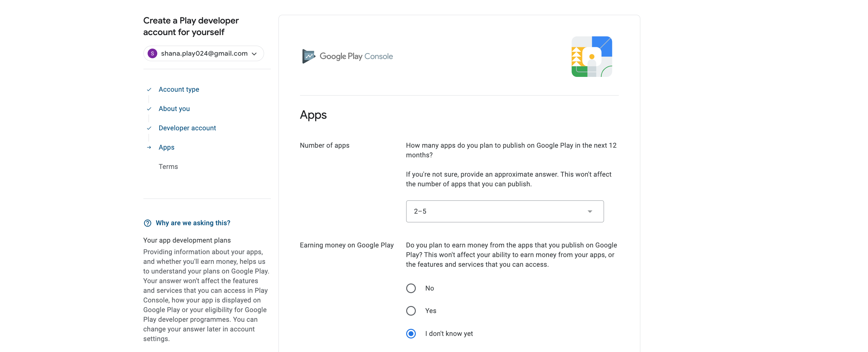The image size is (868, 352).
Task: Click the checkmark beside Account type
Action: point(149,89)
